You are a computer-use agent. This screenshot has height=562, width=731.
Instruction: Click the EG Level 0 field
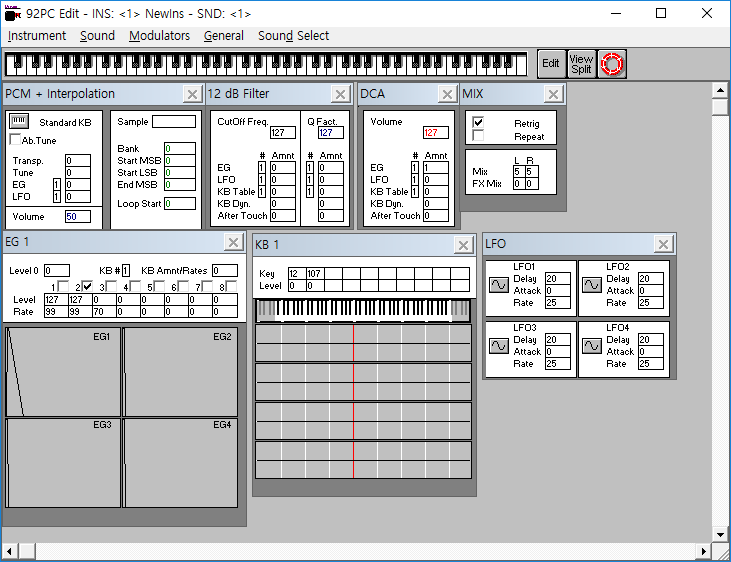tap(57, 271)
